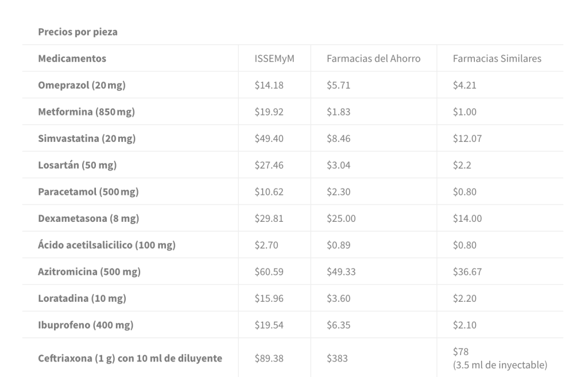Click the Loratadina (10 mg) row label
The image size is (588, 377).
pos(82,298)
